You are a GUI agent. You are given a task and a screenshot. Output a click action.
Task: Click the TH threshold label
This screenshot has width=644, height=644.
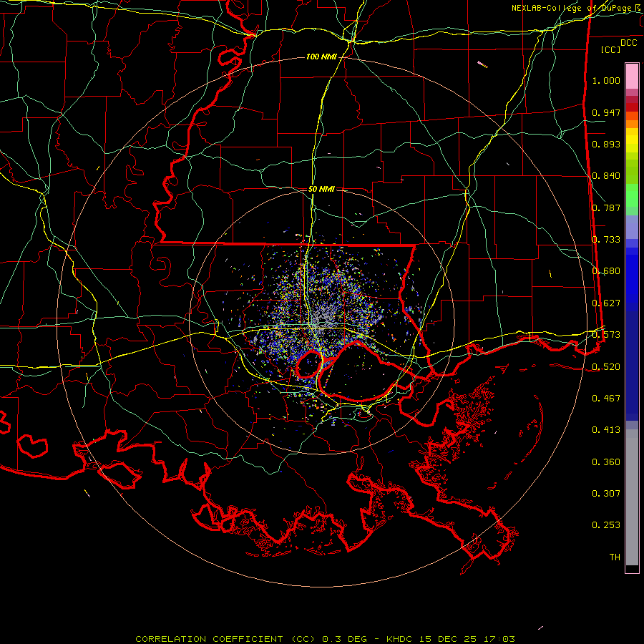point(615,557)
